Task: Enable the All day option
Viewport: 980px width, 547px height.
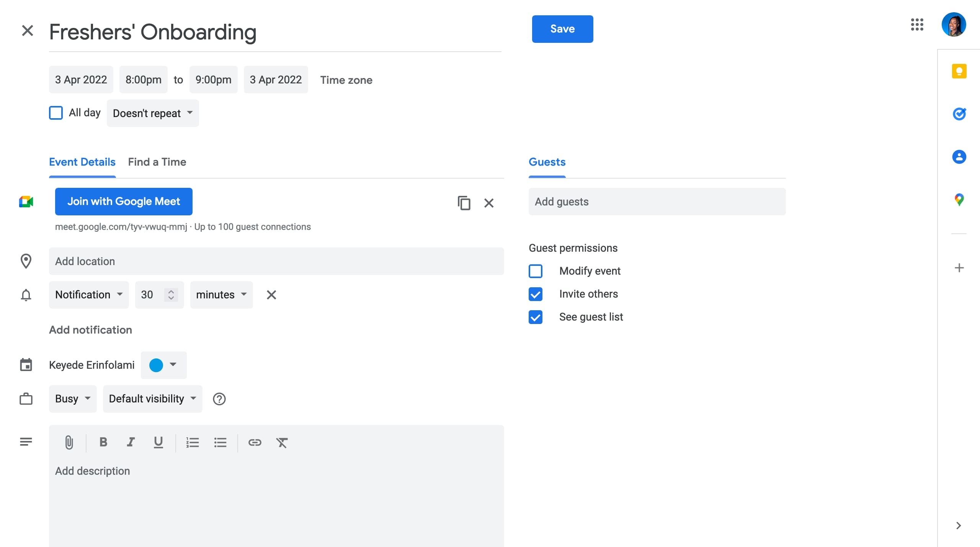Action: pos(56,112)
